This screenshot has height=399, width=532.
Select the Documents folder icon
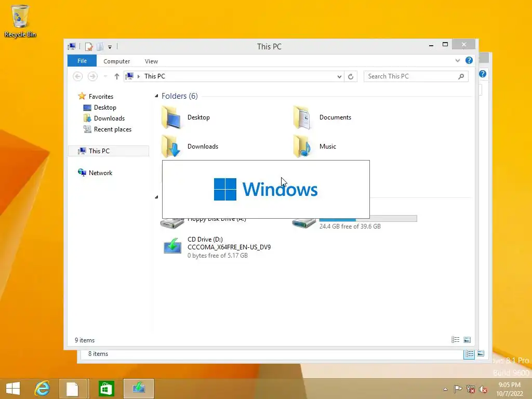coord(302,117)
